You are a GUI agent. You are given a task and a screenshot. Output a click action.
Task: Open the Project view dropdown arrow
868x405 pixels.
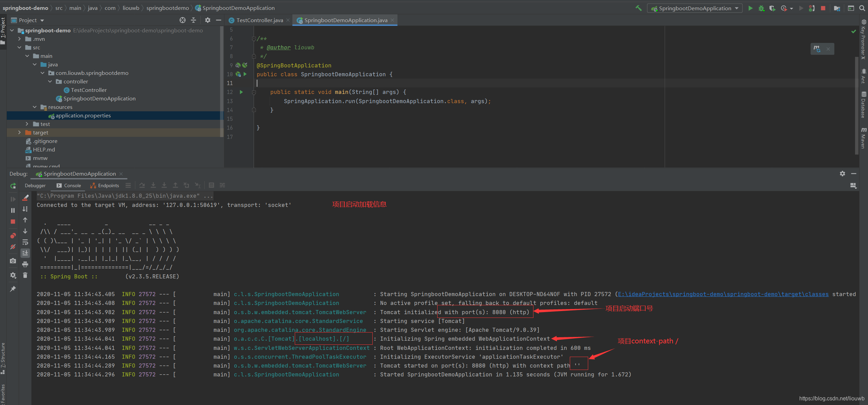tap(42, 20)
